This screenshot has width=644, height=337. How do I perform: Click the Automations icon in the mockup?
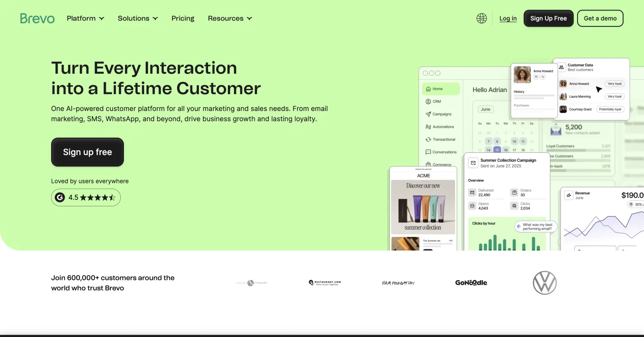click(428, 127)
